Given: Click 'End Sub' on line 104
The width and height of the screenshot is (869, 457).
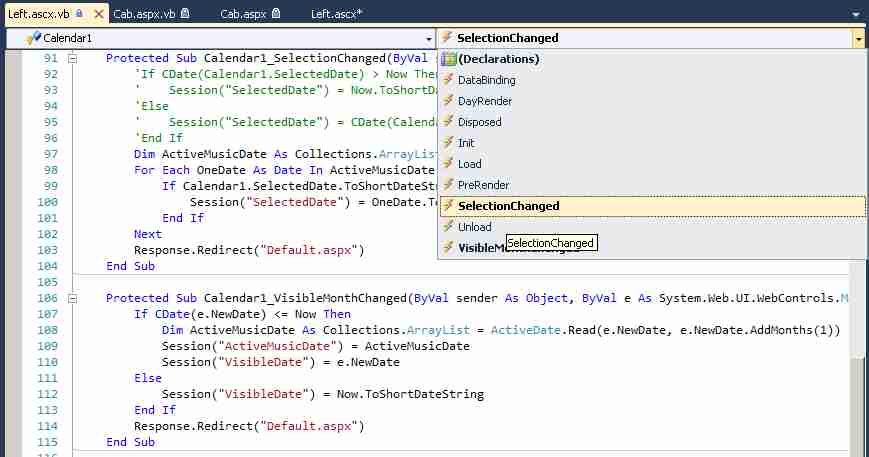Looking at the screenshot, I should [x=130, y=266].
